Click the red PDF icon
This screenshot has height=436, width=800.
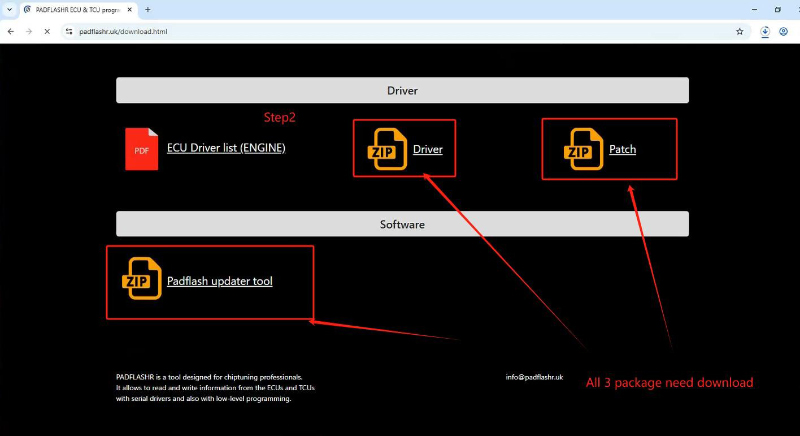click(141, 149)
